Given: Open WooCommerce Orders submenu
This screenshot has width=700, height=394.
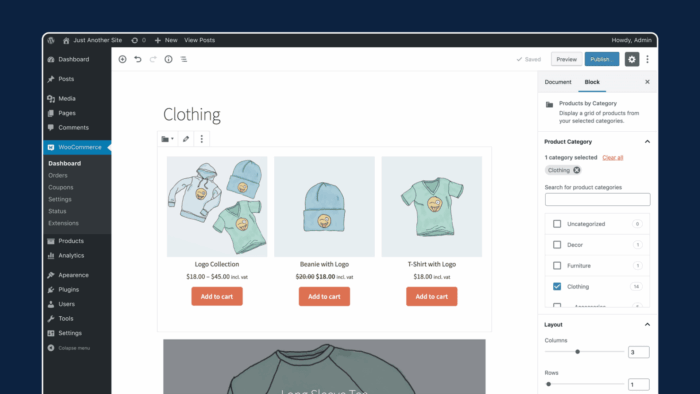Looking at the screenshot, I should [x=58, y=175].
